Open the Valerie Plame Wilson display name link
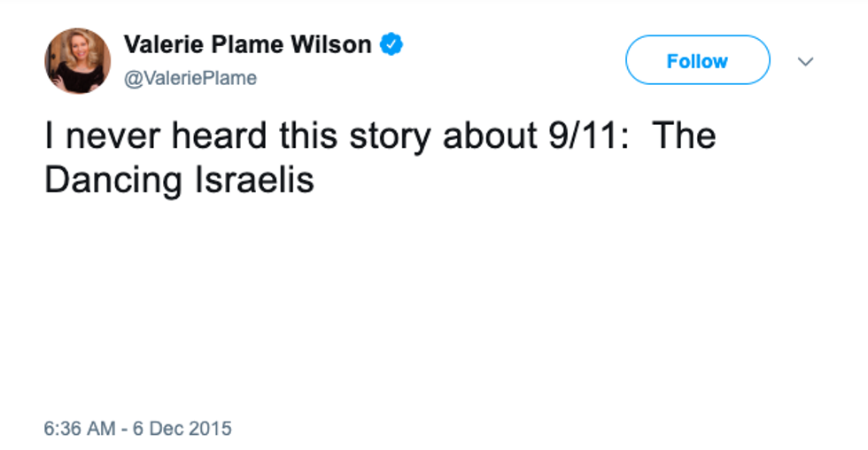Image resolution: width=868 pixels, height=450 pixels. tap(247, 44)
